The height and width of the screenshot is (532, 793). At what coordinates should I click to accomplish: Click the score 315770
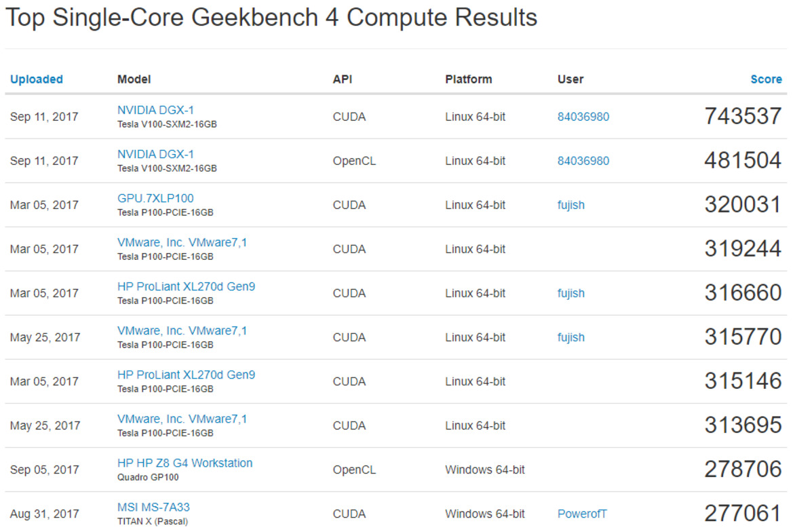tap(743, 337)
